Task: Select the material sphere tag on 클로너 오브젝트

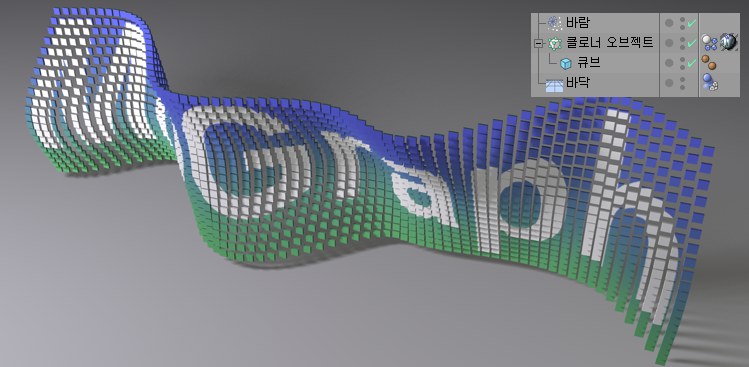Action: pos(728,43)
